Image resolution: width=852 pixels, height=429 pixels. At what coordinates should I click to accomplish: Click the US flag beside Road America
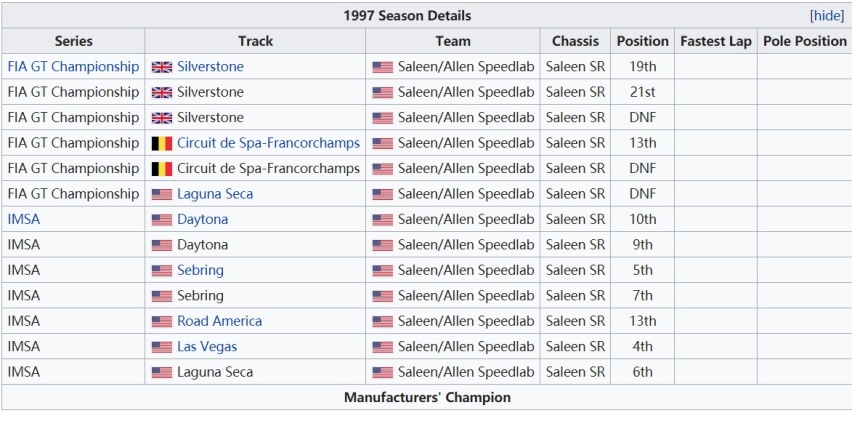pos(162,321)
